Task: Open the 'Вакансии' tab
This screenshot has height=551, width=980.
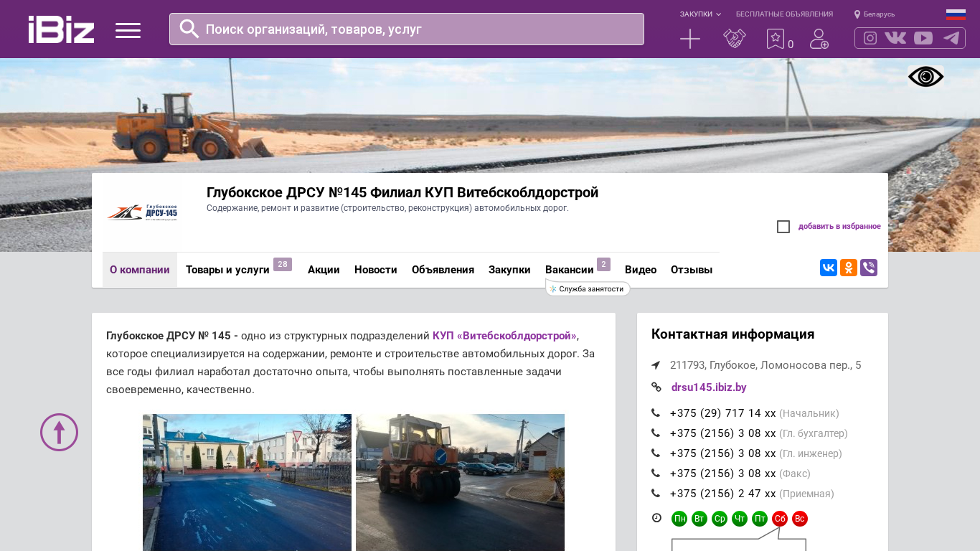Action: coord(569,270)
